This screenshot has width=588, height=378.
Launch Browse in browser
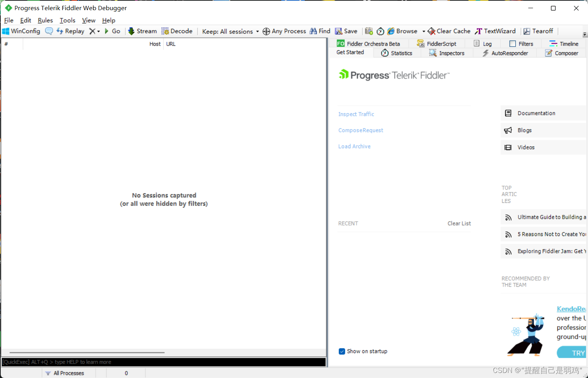402,31
